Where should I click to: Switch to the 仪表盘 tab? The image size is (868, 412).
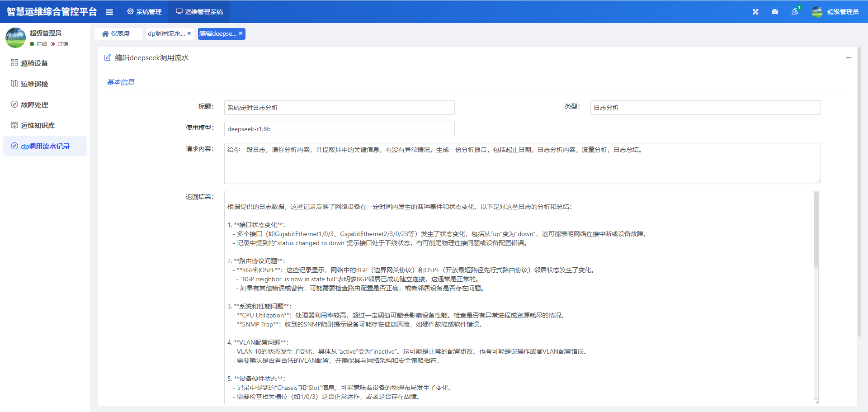(x=116, y=34)
